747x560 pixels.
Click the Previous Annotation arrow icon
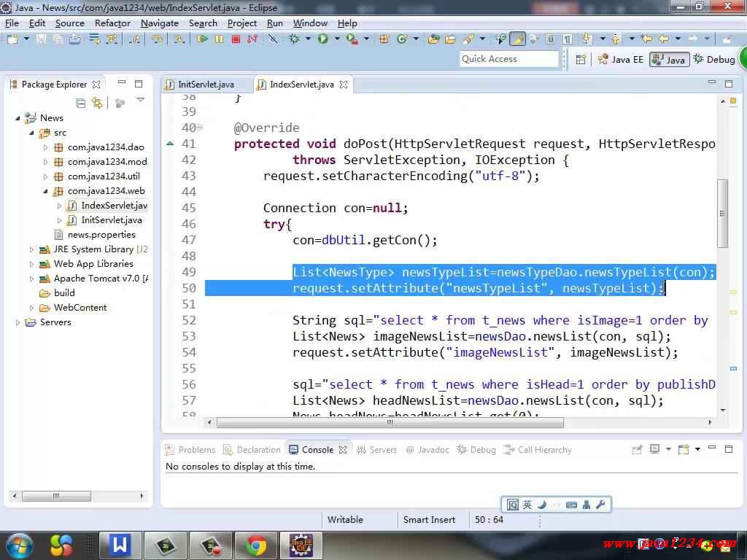click(616, 39)
